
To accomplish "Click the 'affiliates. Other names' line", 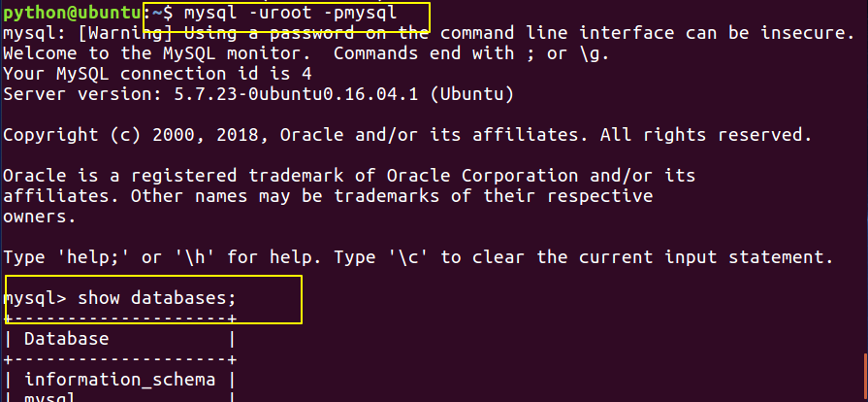I will 328,196.
